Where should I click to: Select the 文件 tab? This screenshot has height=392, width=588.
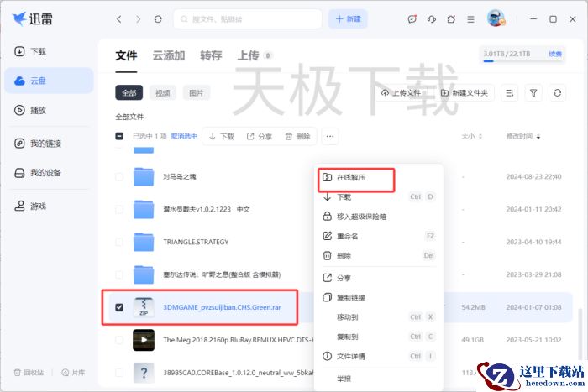126,55
